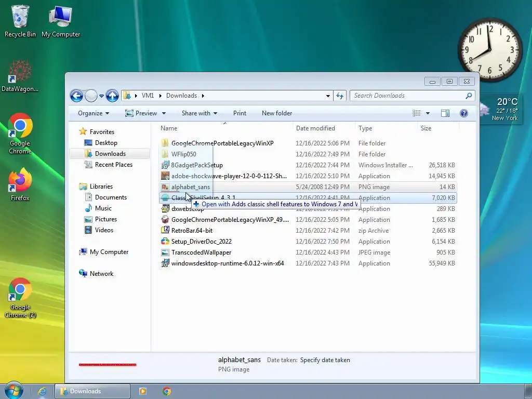Select the 8GadgetPackSetup installer icon
The width and height of the screenshot is (532, 399).
[165, 165]
